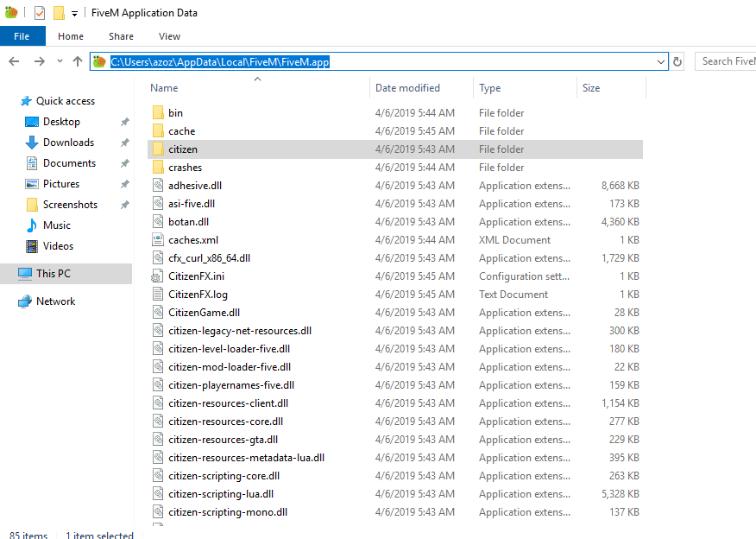Viewport: 756px width, 539px height.
Task: Select file name citizen-scripting-mono.dll
Action: coord(228,512)
